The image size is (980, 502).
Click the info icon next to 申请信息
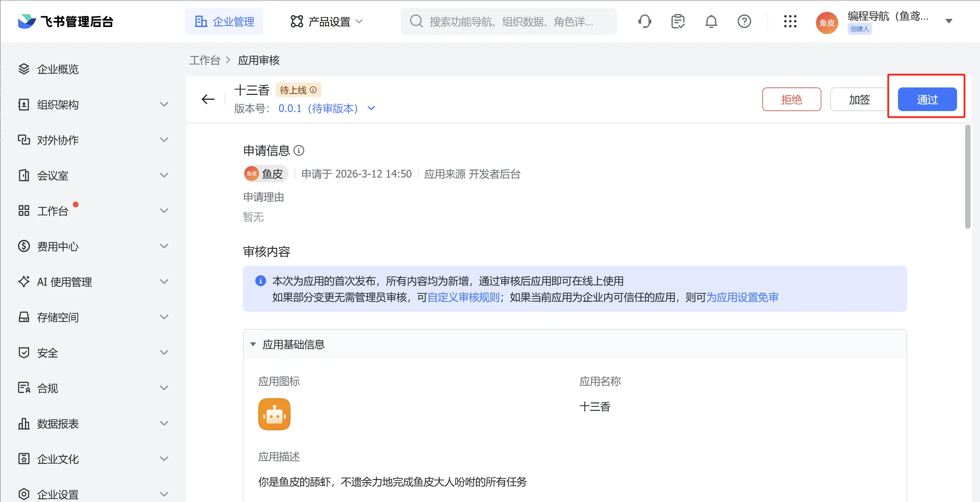(x=299, y=151)
